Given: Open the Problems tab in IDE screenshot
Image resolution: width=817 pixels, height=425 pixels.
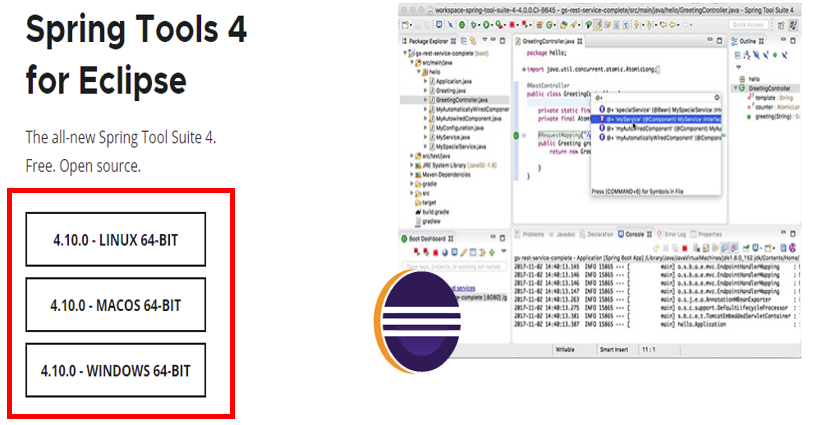Looking at the screenshot, I should (530, 234).
